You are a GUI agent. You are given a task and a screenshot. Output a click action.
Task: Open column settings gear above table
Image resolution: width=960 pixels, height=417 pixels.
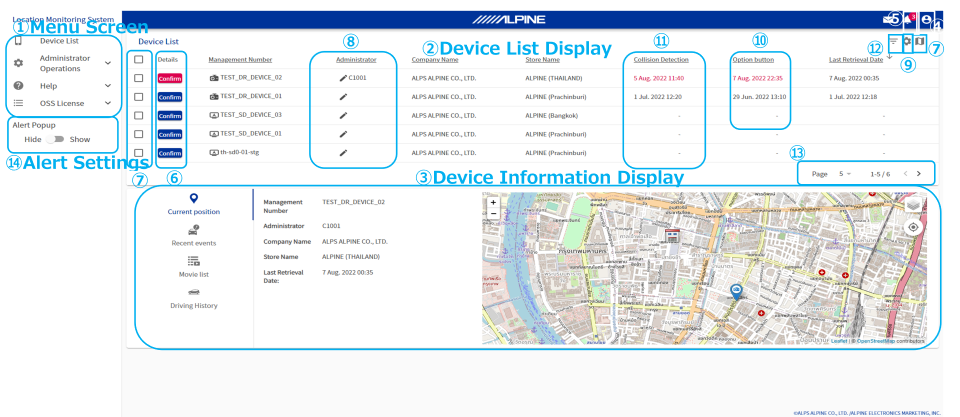(x=907, y=40)
